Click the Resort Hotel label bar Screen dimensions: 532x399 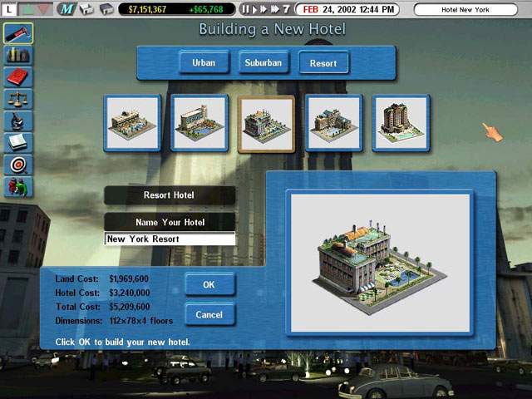170,195
